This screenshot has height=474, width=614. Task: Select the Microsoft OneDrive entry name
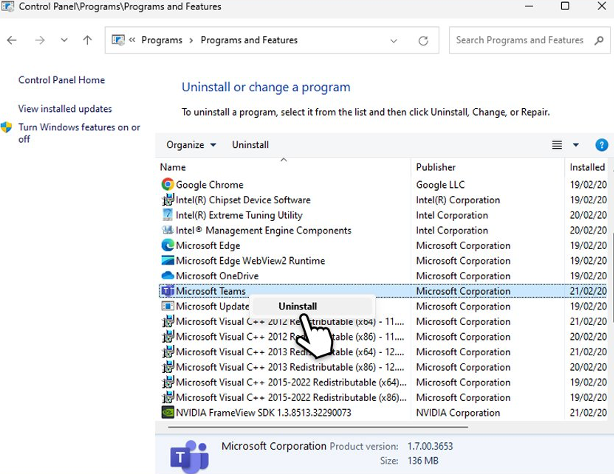tap(217, 276)
